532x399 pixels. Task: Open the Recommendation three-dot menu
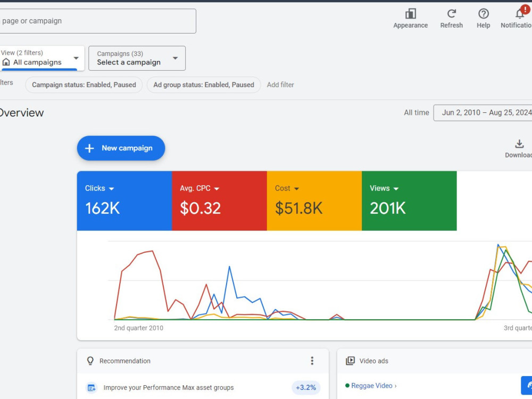(312, 361)
